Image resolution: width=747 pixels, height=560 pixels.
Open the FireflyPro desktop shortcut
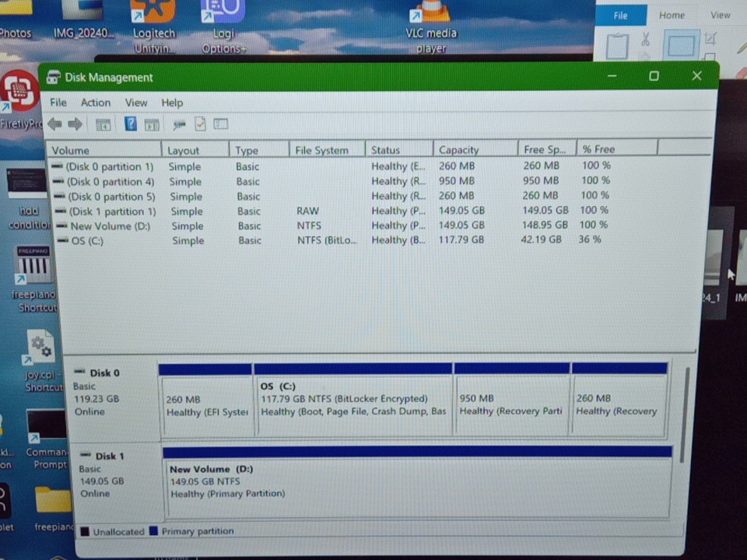[20, 100]
